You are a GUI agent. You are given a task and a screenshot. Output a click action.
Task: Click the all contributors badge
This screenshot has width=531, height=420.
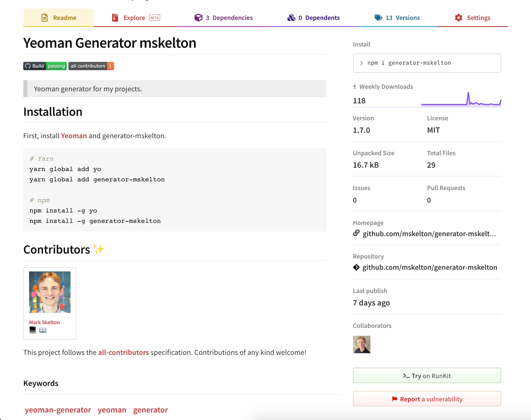pos(91,66)
